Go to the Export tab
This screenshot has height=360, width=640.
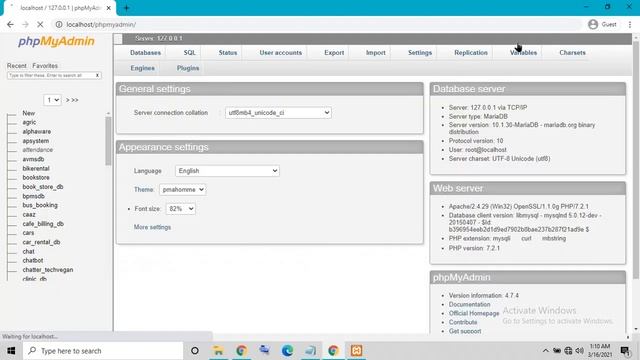(334, 53)
